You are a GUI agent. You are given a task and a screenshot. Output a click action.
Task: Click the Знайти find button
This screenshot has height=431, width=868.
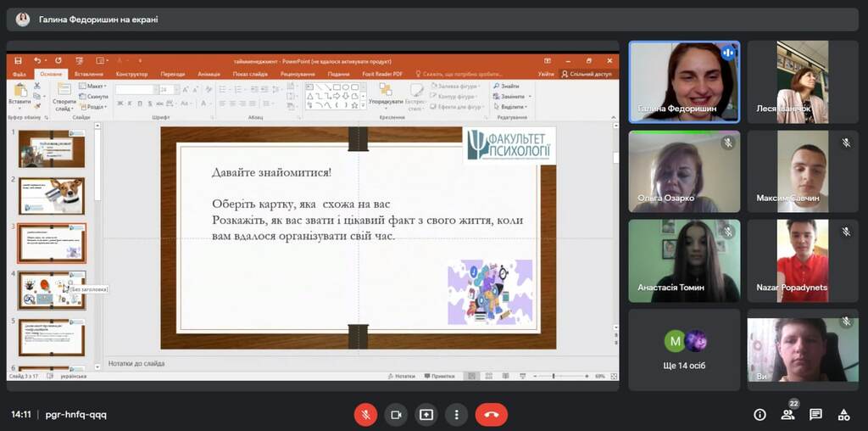(x=509, y=86)
